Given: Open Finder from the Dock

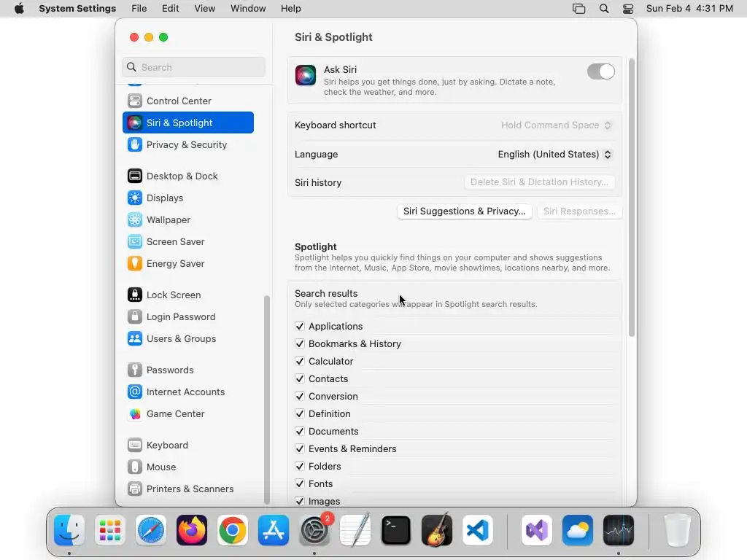Looking at the screenshot, I should (x=69, y=530).
